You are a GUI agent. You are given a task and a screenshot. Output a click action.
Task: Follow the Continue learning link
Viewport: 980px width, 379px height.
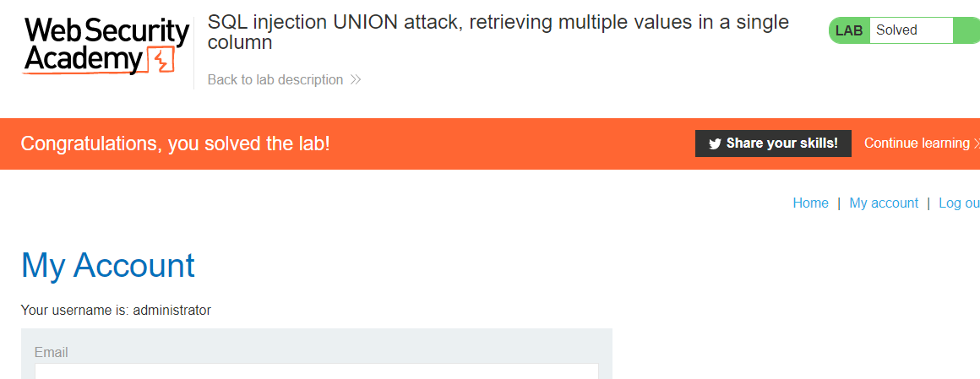point(917,143)
